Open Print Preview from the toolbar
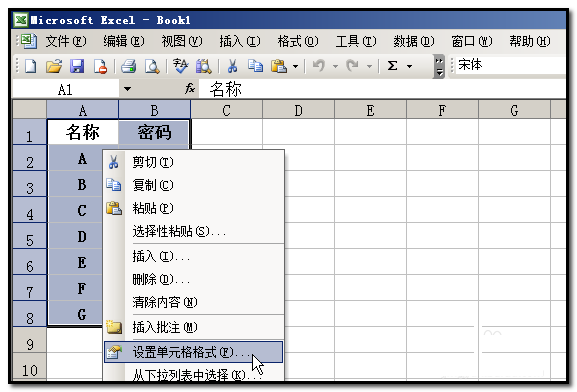Image resolution: width=577 pixels, height=392 pixels. tap(152, 66)
